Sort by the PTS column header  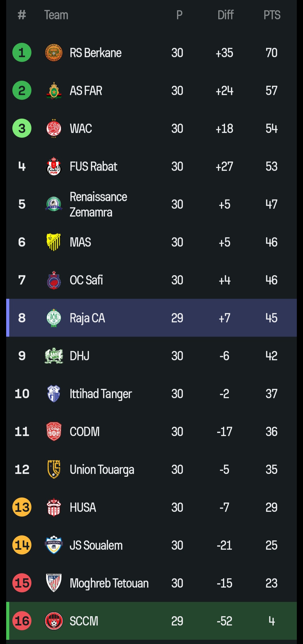pyautogui.click(x=272, y=15)
